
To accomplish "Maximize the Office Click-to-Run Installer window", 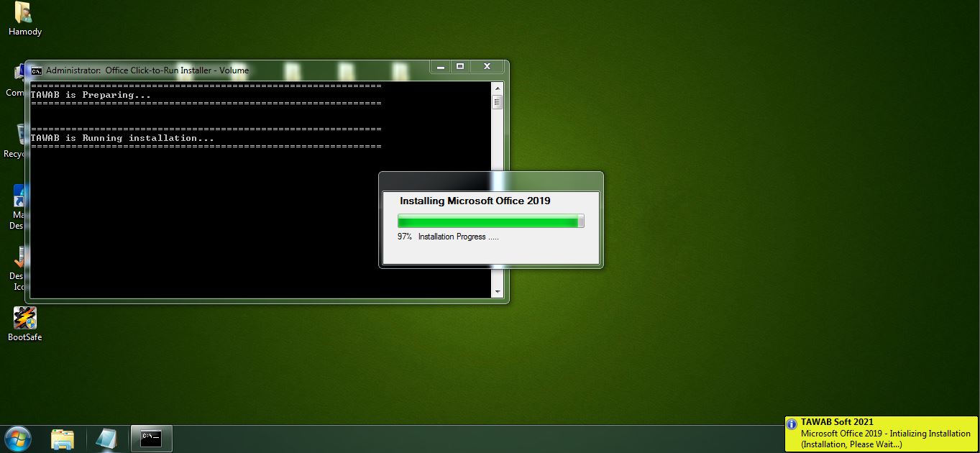I will point(460,66).
